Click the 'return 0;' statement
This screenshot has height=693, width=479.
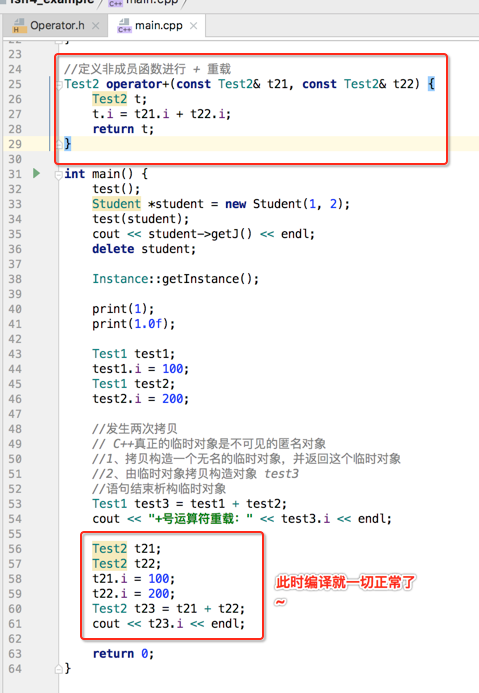tap(123, 654)
